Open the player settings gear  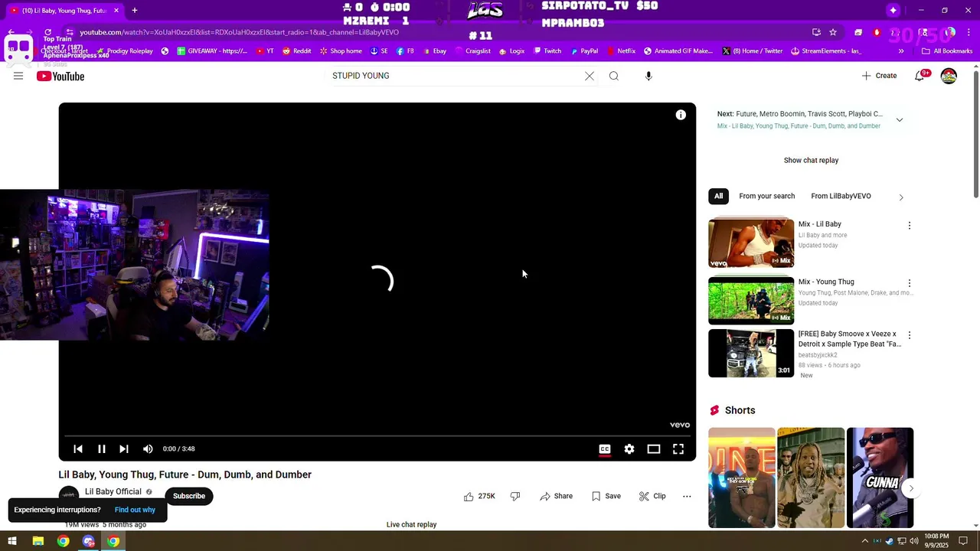coord(629,449)
